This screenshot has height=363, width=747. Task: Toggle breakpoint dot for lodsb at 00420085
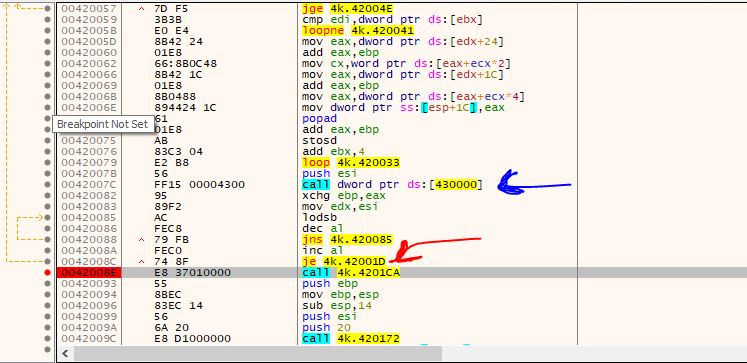(x=47, y=217)
